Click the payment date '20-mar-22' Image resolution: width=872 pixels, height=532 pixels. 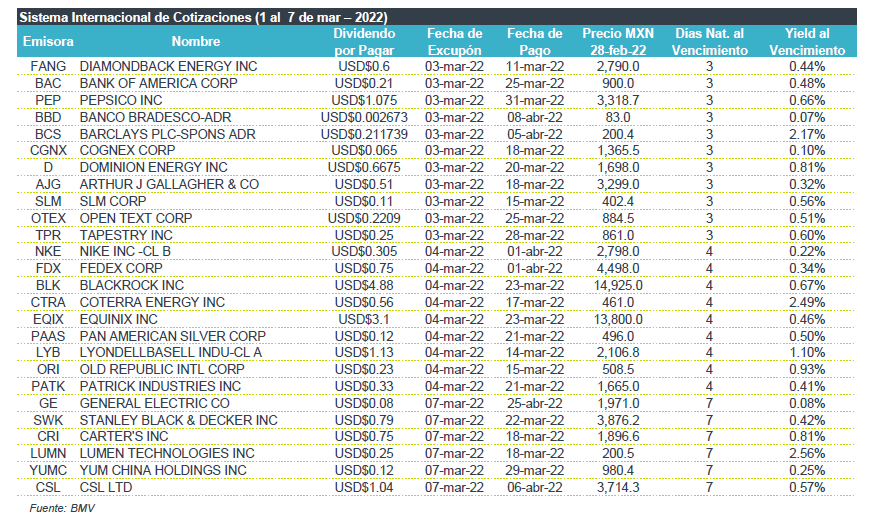(x=534, y=167)
